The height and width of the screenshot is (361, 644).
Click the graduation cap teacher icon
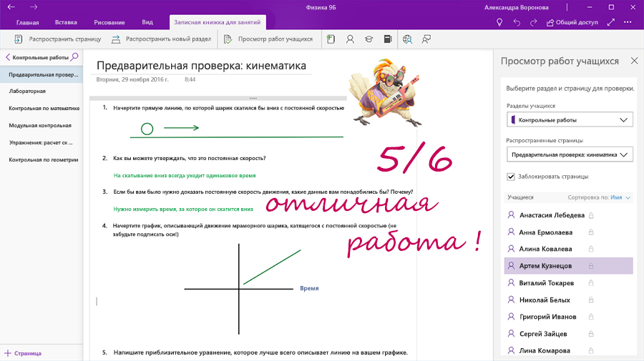369,39
